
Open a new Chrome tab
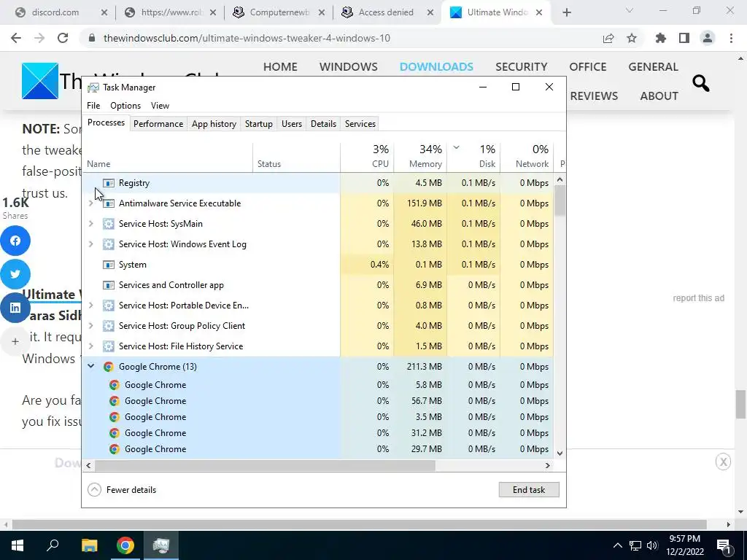pyautogui.click(x=566, y=13)
